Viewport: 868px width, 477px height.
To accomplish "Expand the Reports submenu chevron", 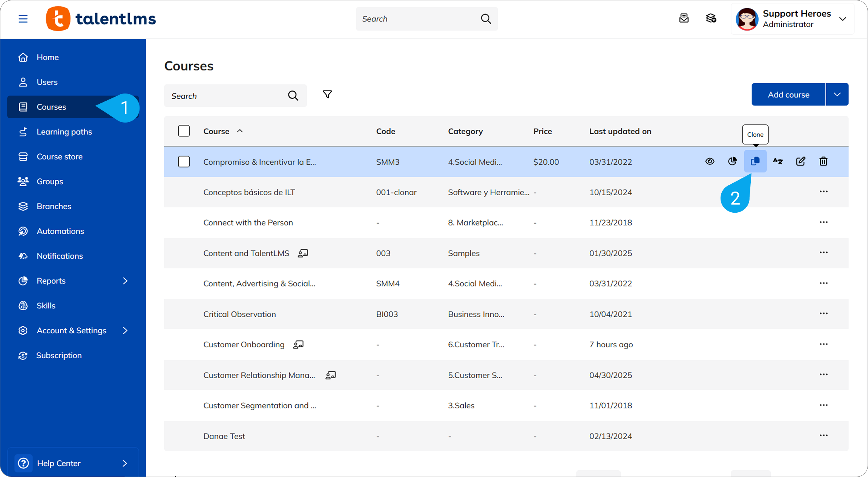I will click(125, 281).
